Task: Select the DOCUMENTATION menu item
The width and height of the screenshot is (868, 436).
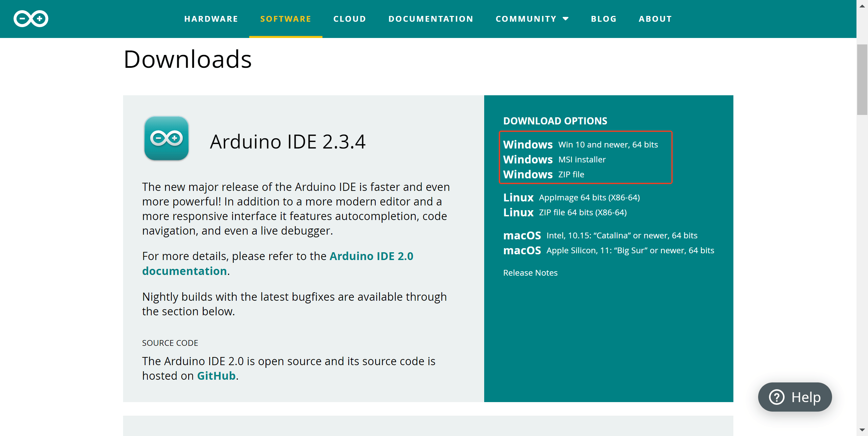Action: tap(431, 19)
